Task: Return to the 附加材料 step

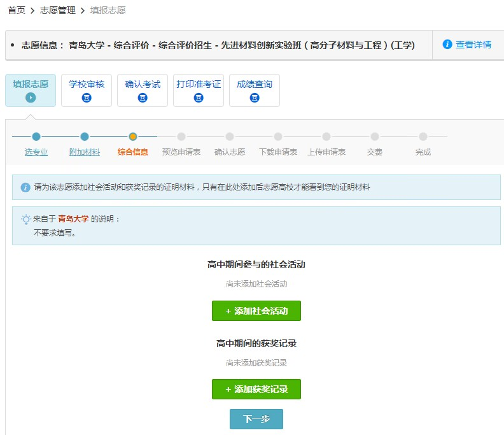Action: click(85, 152)
